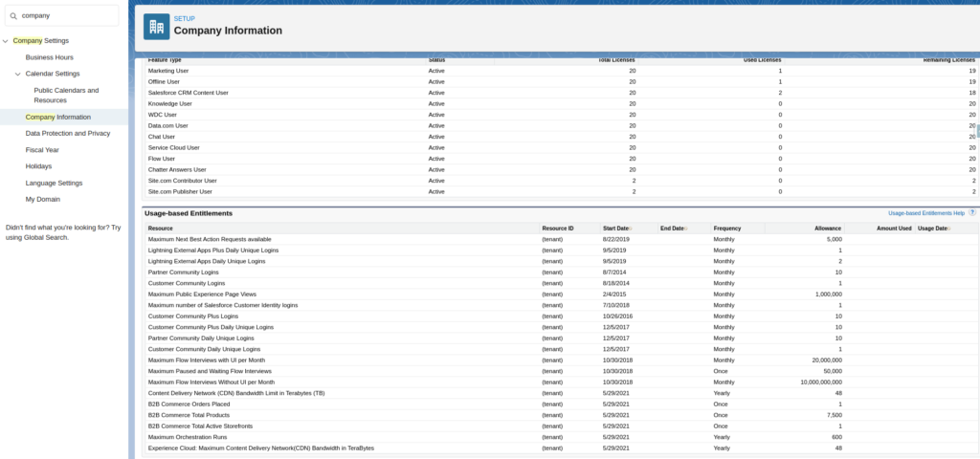Select Company Information in sidebar
The width and height of the screenshot is (980, 459).
point(58,117)
